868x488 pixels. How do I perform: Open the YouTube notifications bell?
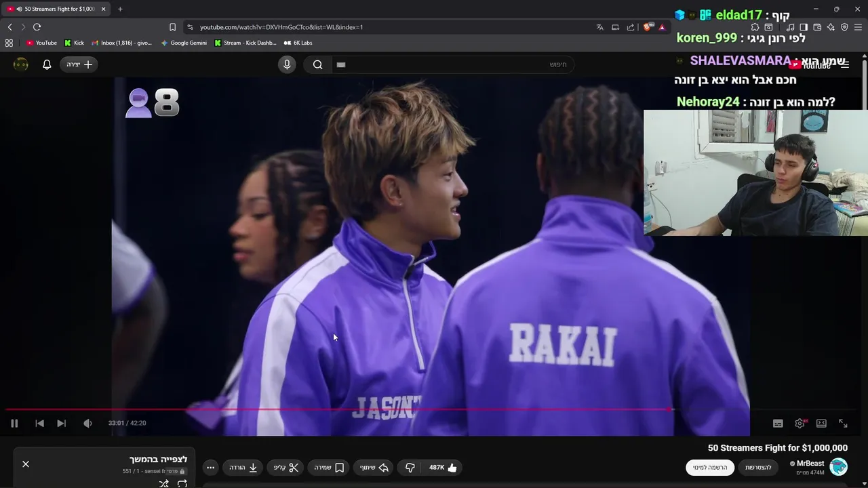[x=47, y=64]
